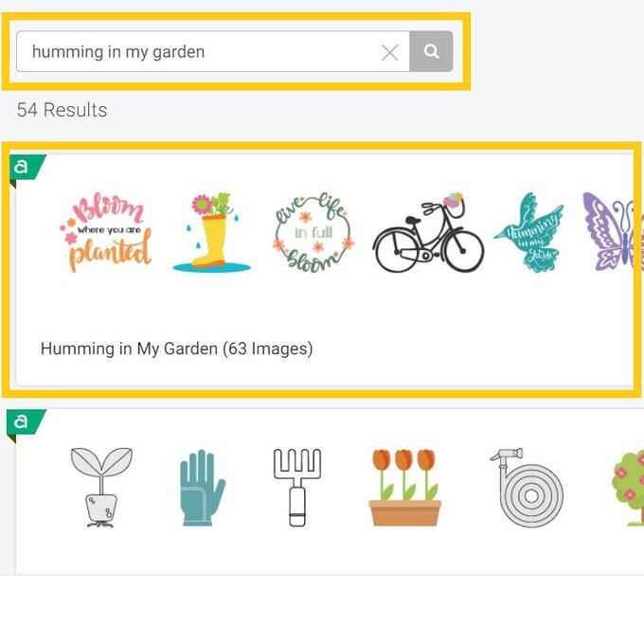Viewport: 644px width, 644px height.
Task: Click the green Cricut Access badge on first set
Action: 23,167
